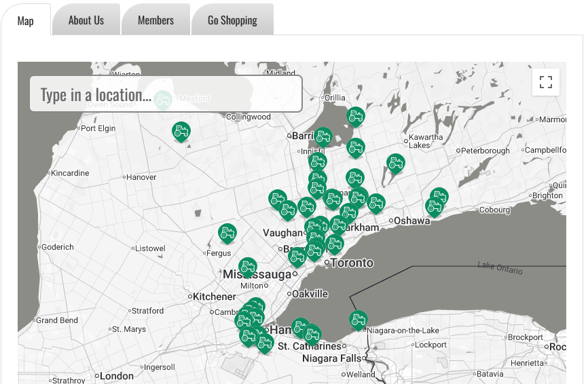Select the tractor marker directly below Innisfil label
588x384 pixels.
pyautogui.click(x=318, y=161)
